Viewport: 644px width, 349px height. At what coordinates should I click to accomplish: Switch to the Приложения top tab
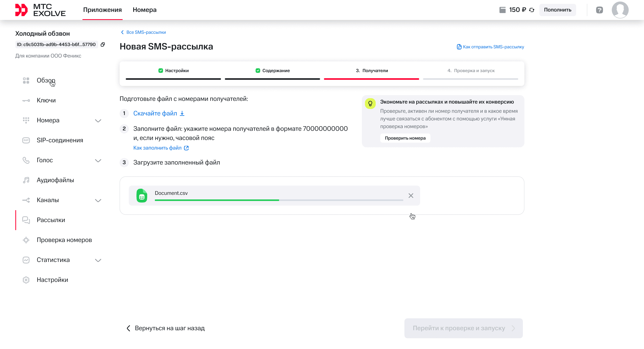pyautogui.click(x=103, y=10)
